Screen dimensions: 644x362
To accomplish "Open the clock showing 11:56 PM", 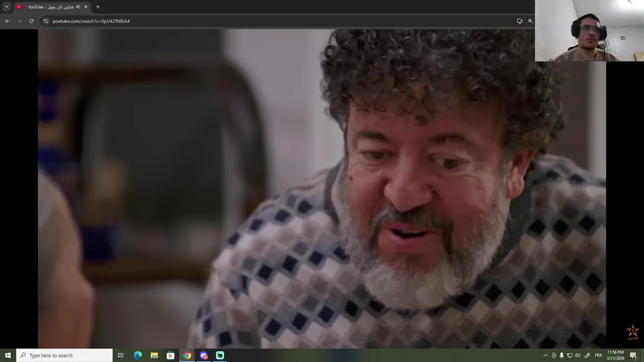I will [615, 355].
